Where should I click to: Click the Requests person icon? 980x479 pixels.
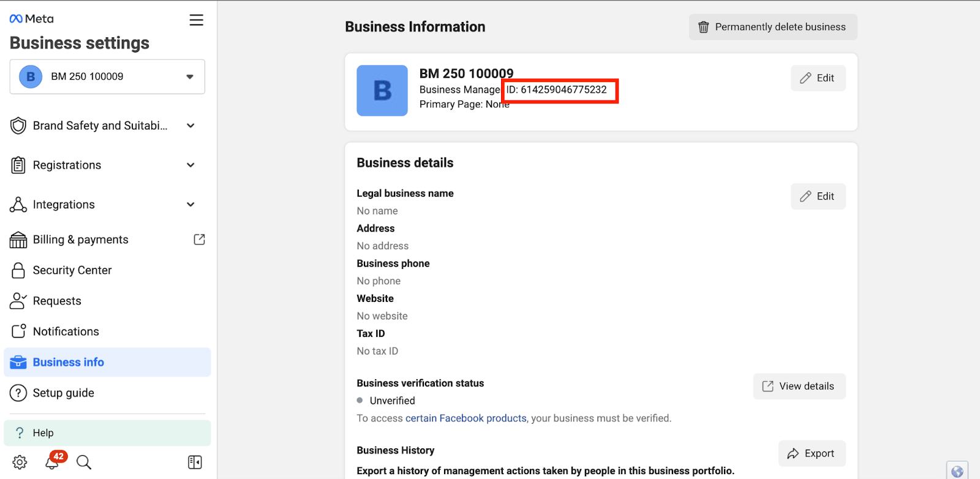[x=18, y=301]
